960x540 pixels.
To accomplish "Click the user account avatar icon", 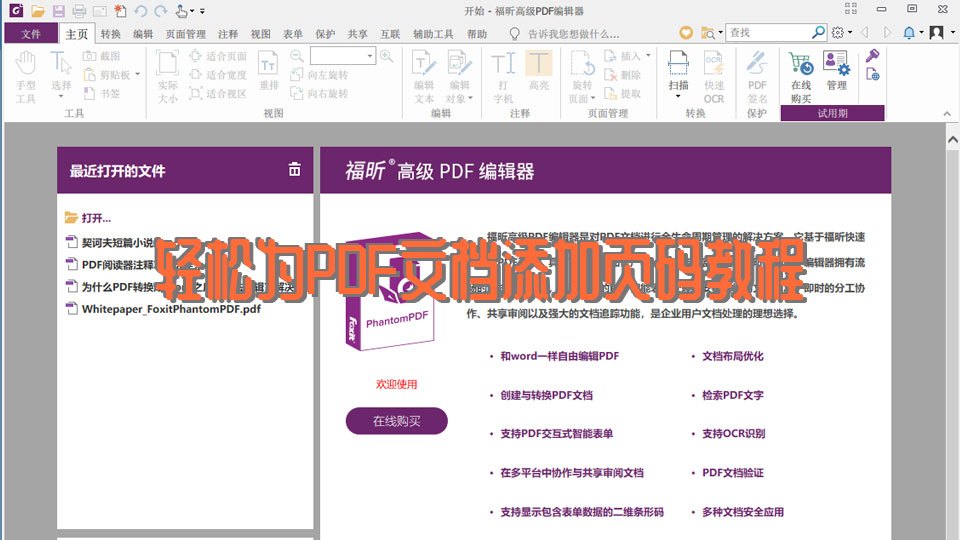I will click(936, 32).
